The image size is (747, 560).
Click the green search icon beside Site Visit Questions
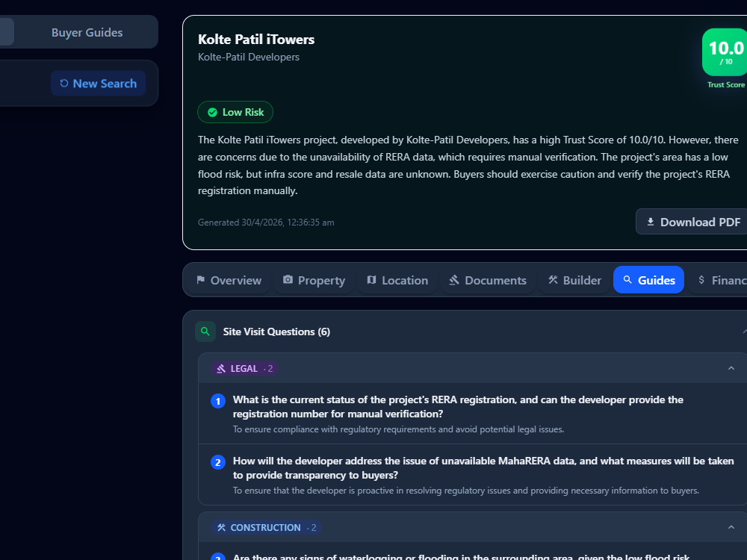click(x=205, y=332)
